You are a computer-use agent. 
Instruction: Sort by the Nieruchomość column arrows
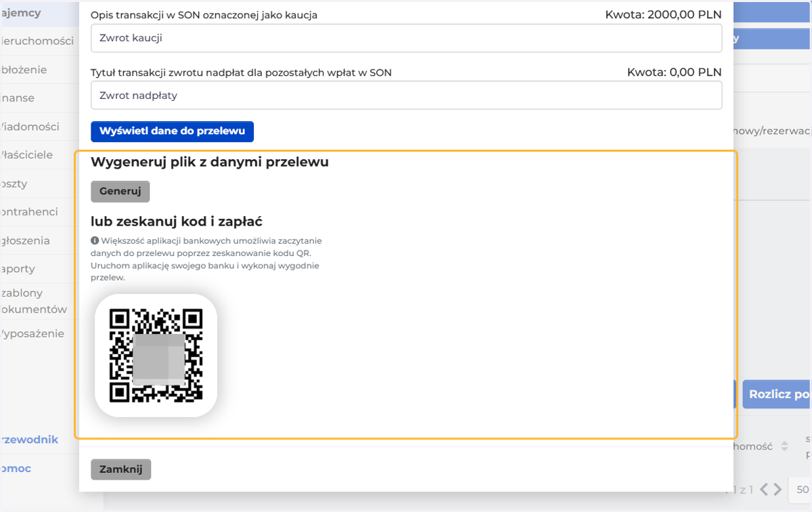(x=784, y=447)
